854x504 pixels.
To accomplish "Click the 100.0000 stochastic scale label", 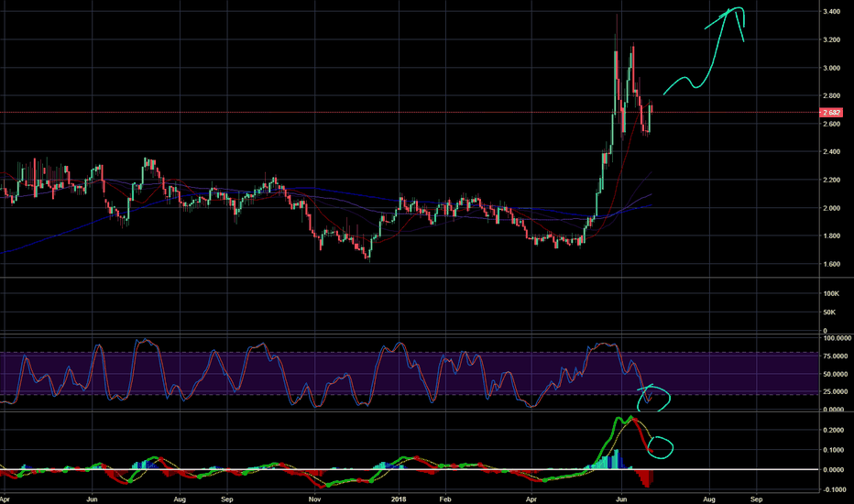I will [836, 338].
